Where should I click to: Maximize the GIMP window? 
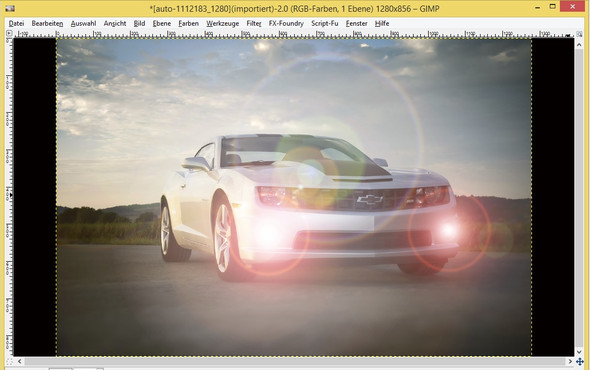552,7
